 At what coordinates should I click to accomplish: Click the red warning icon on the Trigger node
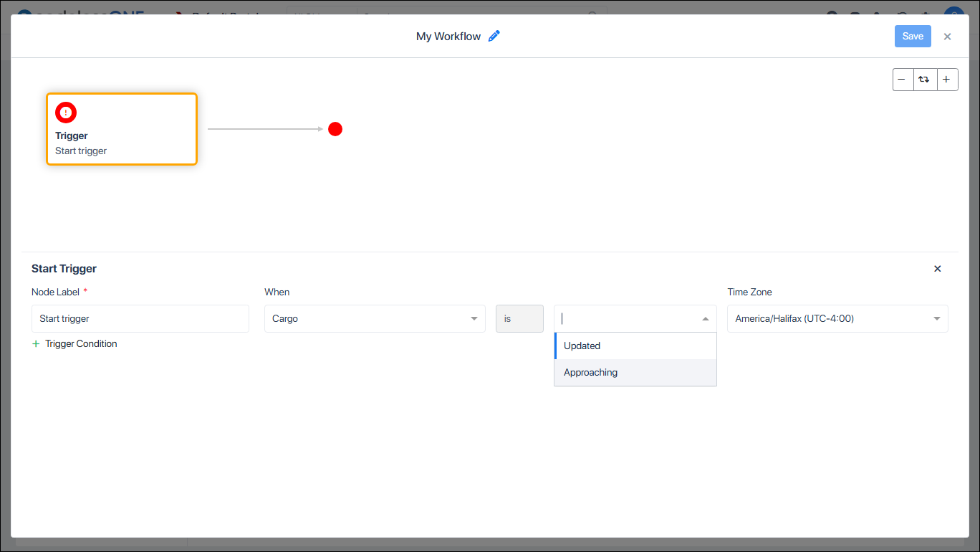pyautogui.click(x=66, y=113)
